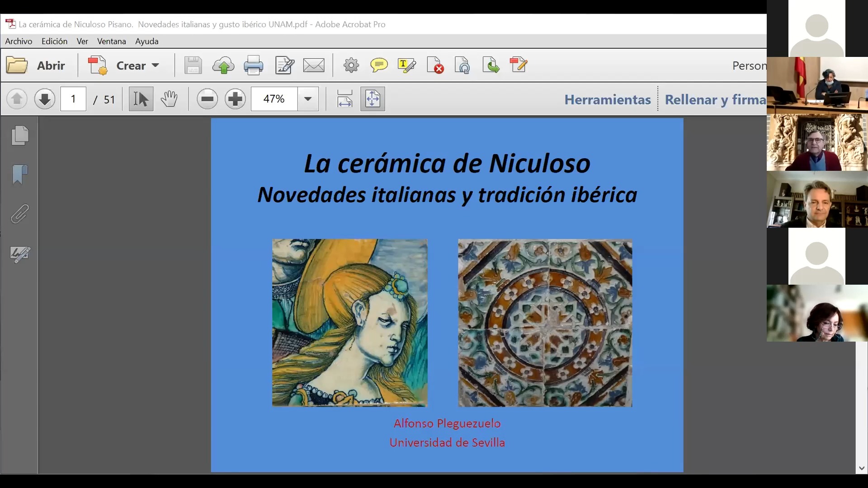Click the Abrir button label
This screenshot has width=868, height=488.
coord(51,66)
